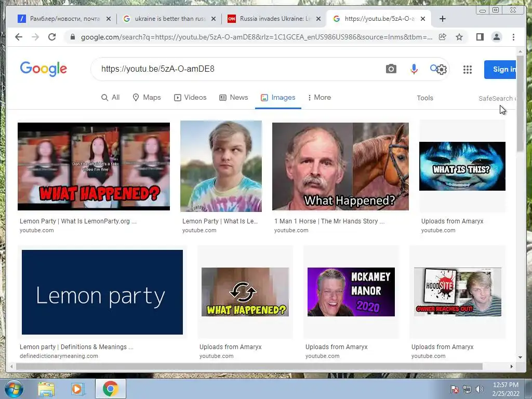Open the network tray icon
532x399 pixels.
467,389
